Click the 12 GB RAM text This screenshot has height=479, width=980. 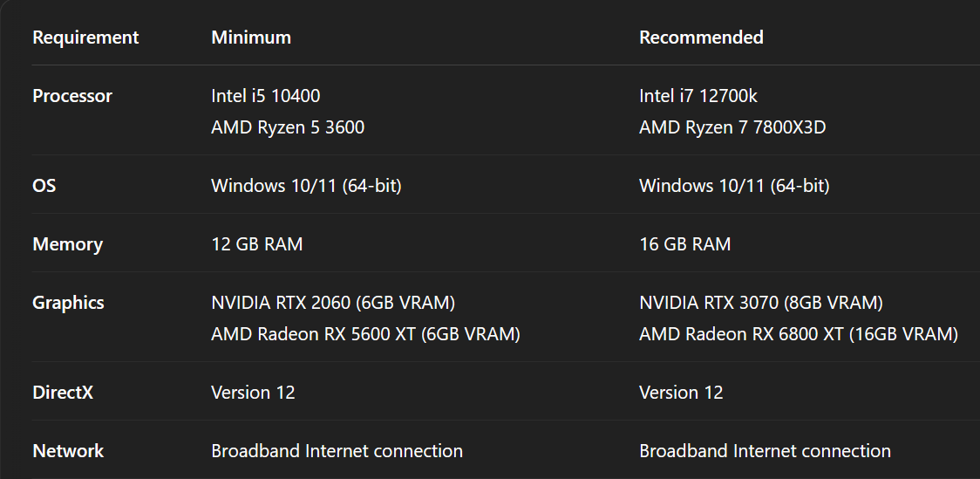pyautogui.click(x=257, y=244)
